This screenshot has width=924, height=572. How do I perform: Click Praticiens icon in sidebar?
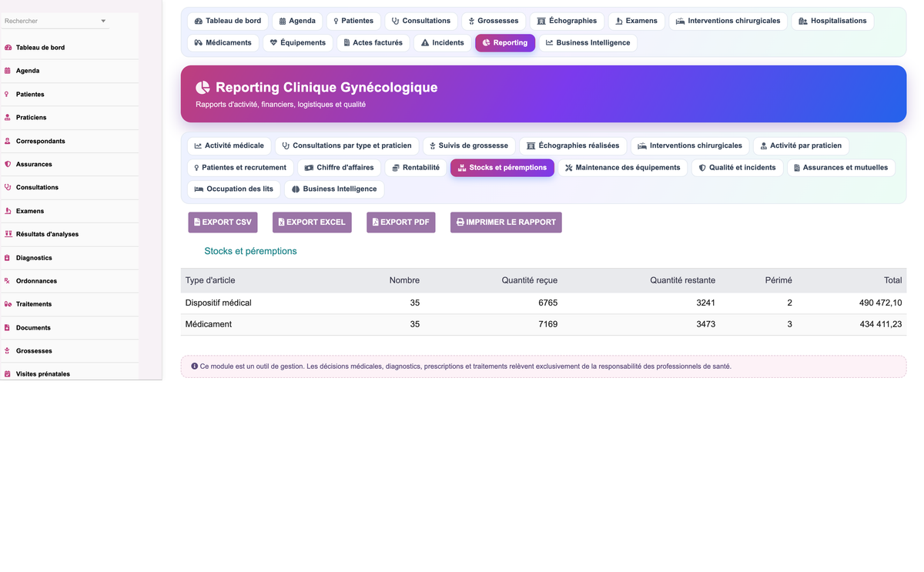coord(8,118)
